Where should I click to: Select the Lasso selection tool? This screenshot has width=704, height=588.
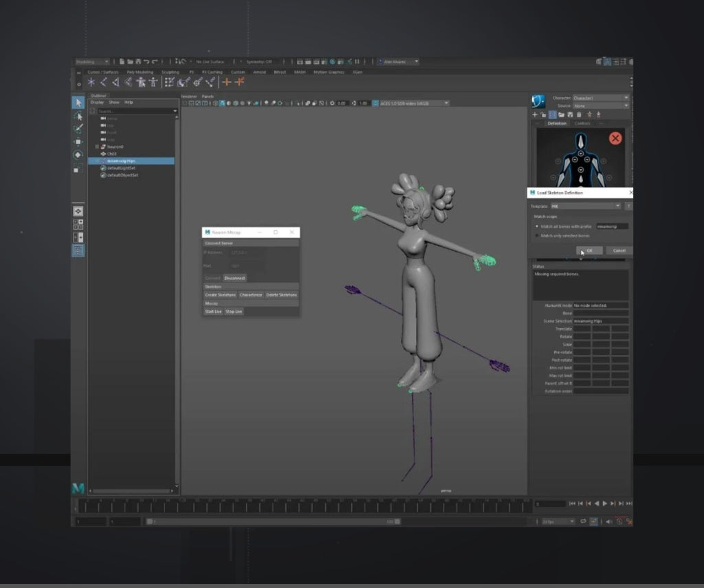pos(78,116)
